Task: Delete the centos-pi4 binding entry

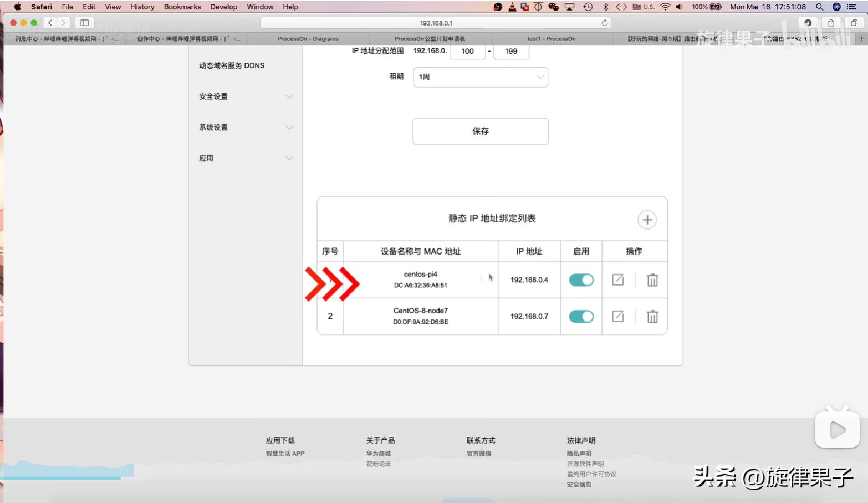Action: [652, 280]
